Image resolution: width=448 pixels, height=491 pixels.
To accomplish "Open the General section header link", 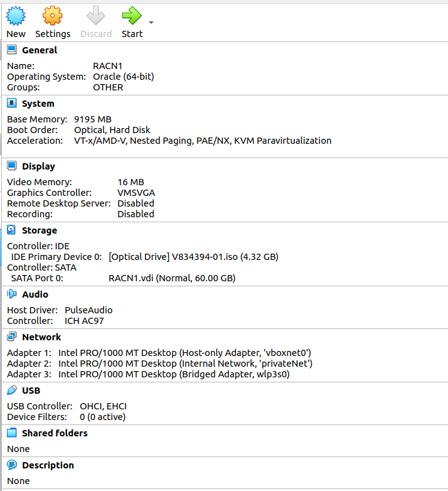I will coord(40,50).
